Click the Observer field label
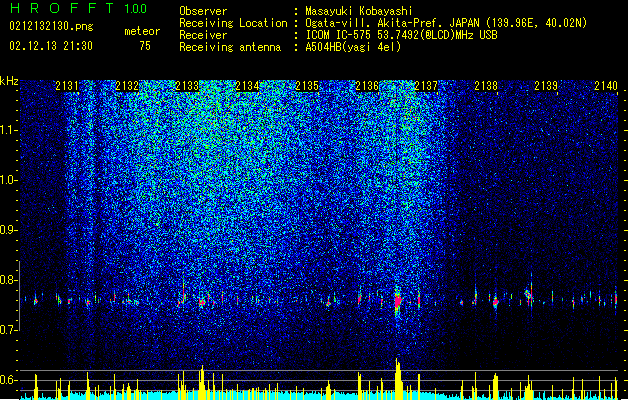This screenshot has height=400, width=629. point(203,11)
